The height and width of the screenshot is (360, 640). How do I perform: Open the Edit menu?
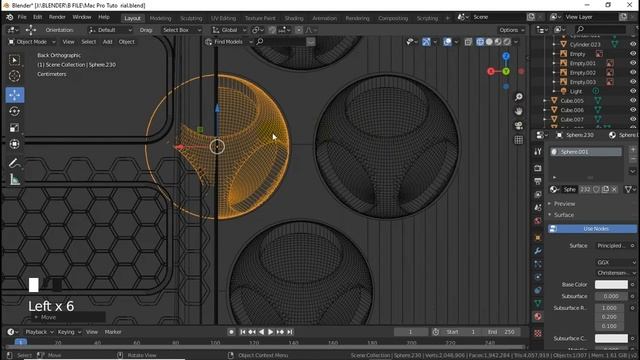click(x=38, y=17)
